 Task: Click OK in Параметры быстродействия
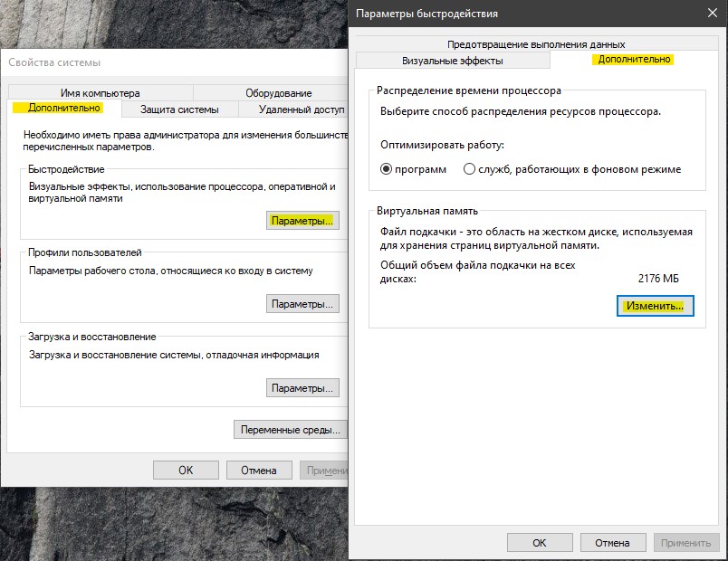[540, 542]
